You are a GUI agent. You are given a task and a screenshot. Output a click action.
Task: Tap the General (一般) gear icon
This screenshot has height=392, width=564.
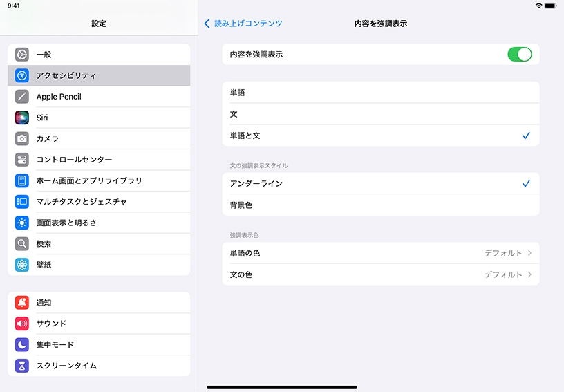(21, 55)
